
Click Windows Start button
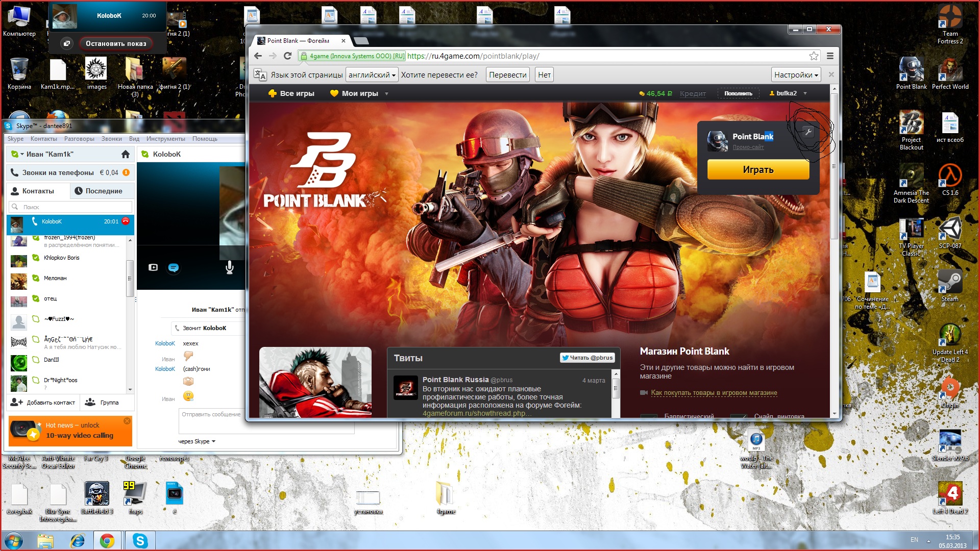pos(14,541)
